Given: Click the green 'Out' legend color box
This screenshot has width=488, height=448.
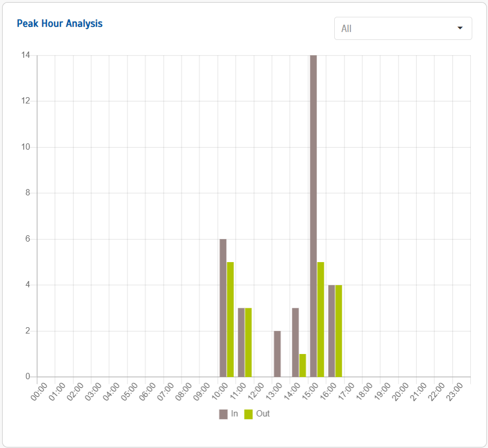Looking at the screenshot, I should (249, 414).
